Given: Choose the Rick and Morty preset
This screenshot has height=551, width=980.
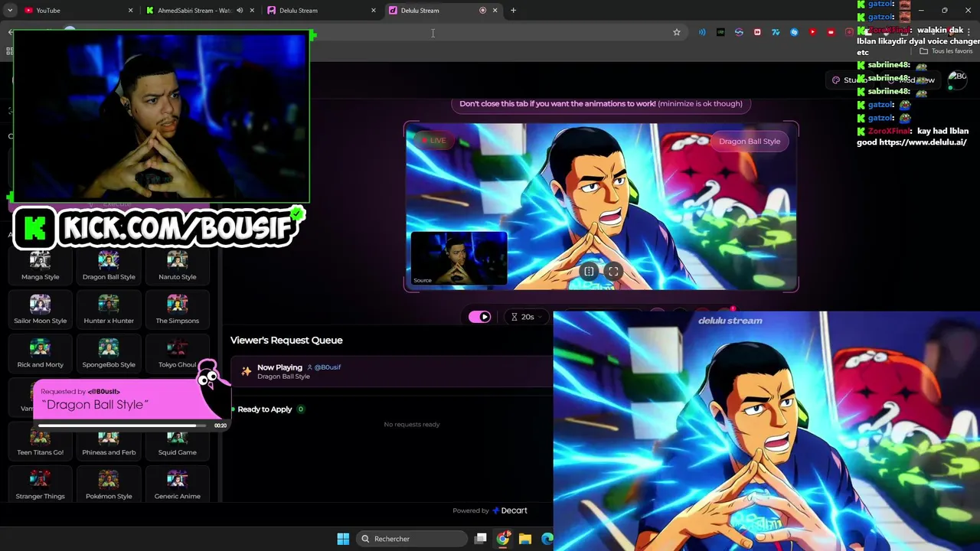Looking at the screenshot, I should point(40,354).
